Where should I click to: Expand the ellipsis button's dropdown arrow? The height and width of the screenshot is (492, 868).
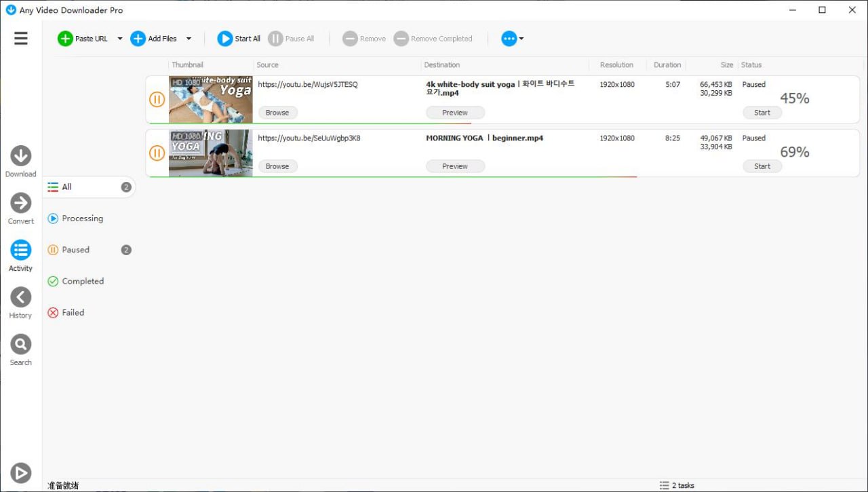click(x=520, y=39)
